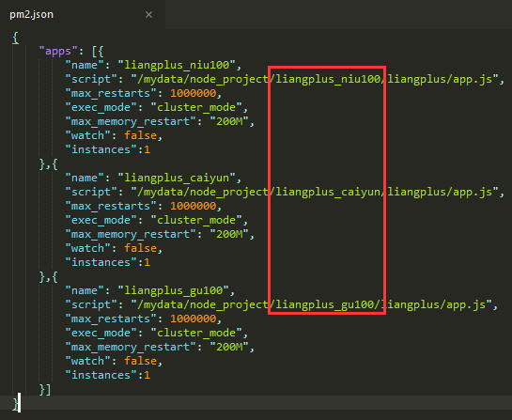Click the script path containing liangplus_caiyun/liangplus/app.js

(315, 192)
